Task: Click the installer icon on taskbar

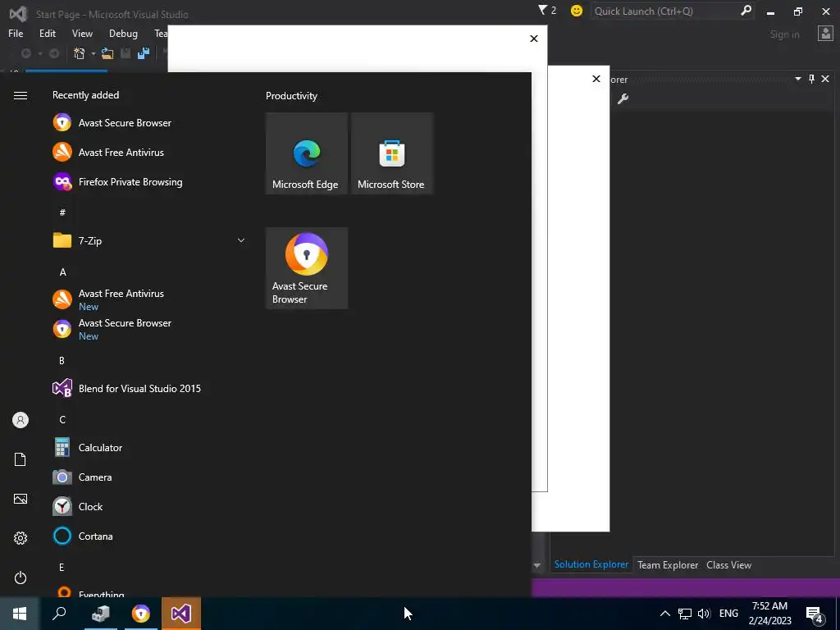Action: pos(101,614)
